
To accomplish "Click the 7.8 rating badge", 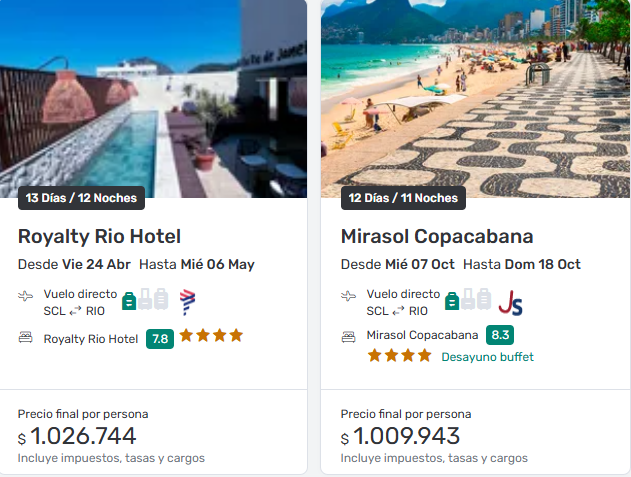I will coord(159,339).
